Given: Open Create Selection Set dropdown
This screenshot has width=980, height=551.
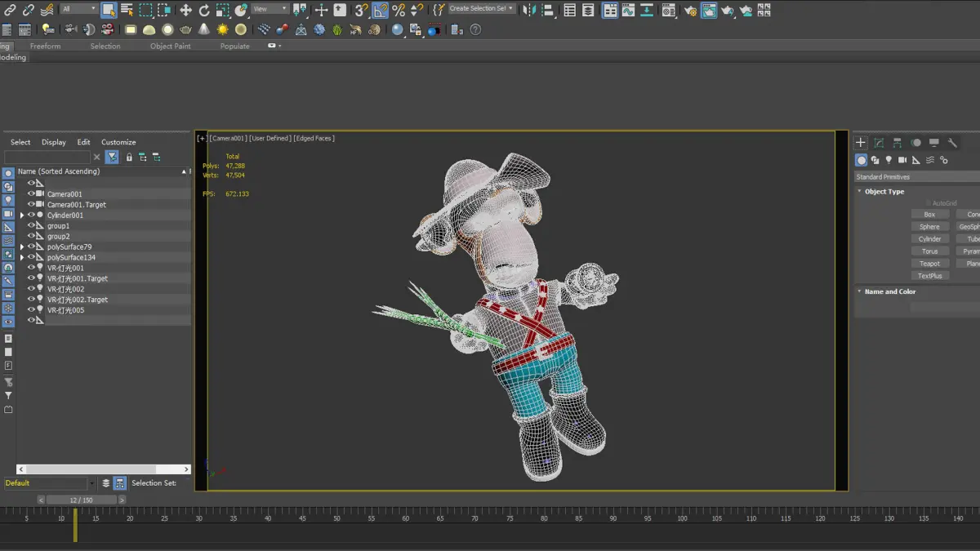Looking at the screenshot, I should click(482, 9).
